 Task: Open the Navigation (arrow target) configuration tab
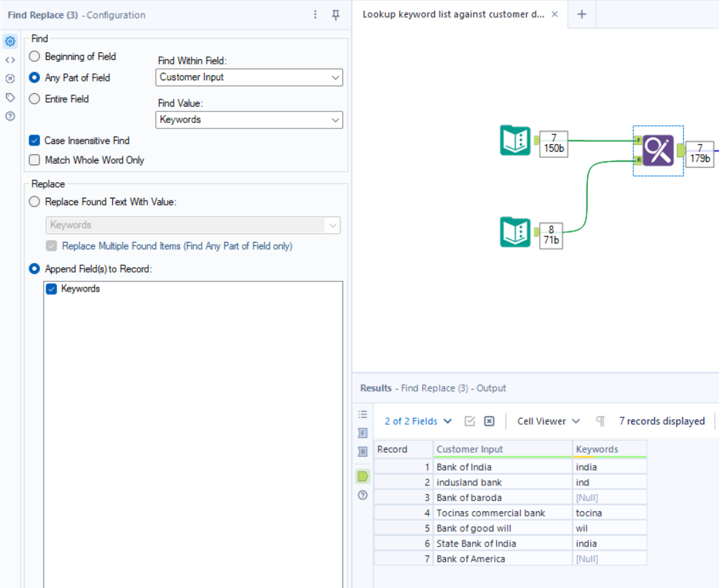coord(10,78)
